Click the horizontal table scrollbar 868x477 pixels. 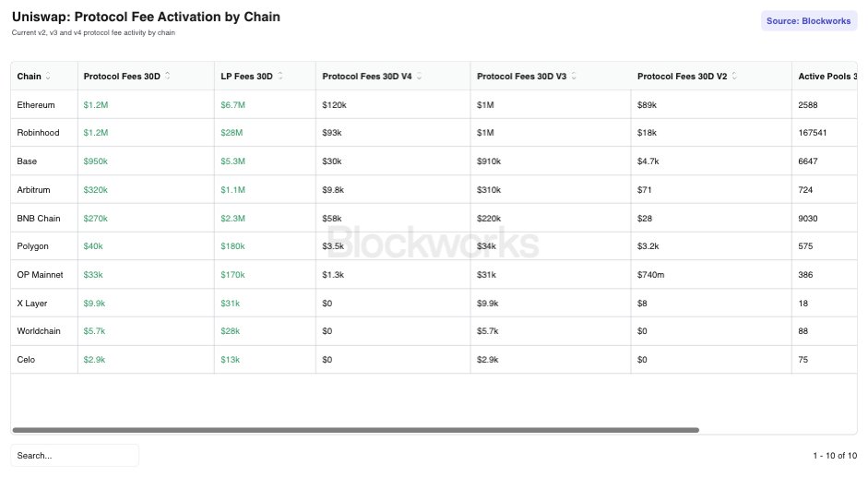[x=355, y=430]
